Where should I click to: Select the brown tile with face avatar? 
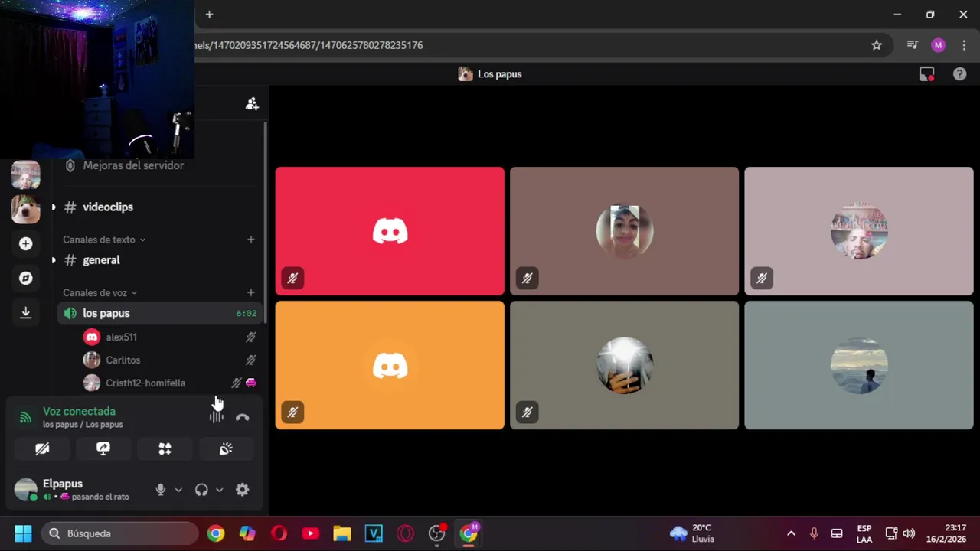click(x=624, y=231)
